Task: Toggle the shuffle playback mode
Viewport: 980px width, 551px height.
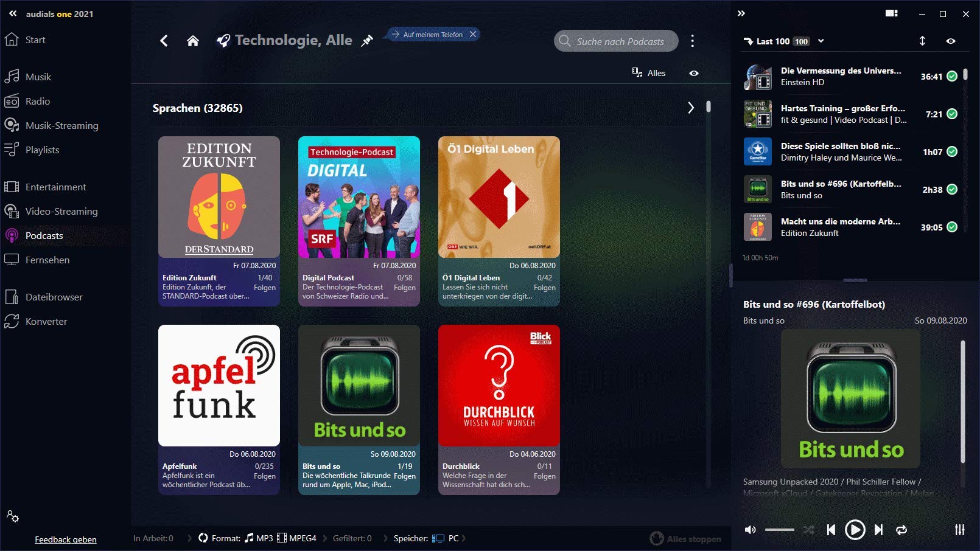Action: [x=808, y=530]
